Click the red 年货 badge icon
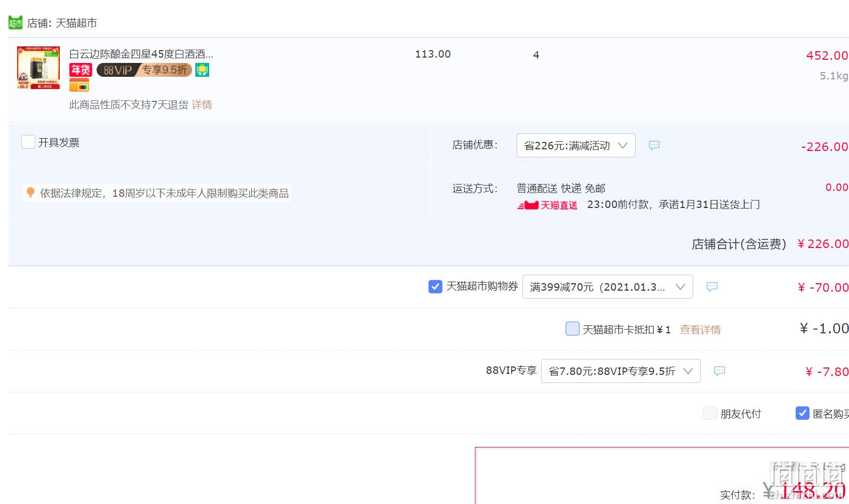Screen dimensions: 849x504 tap(81, 70)
